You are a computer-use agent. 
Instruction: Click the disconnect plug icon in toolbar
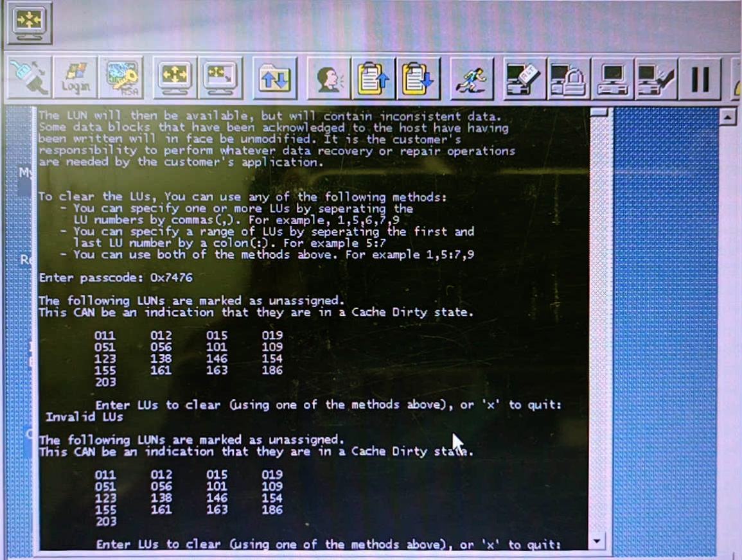(29, 78)
